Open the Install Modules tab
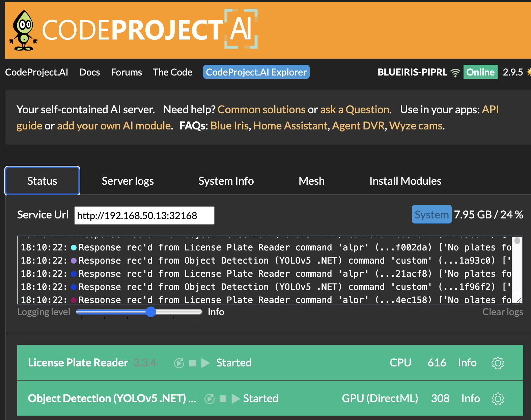This screenshot has height=420, width=531. [x=405, y=181]
